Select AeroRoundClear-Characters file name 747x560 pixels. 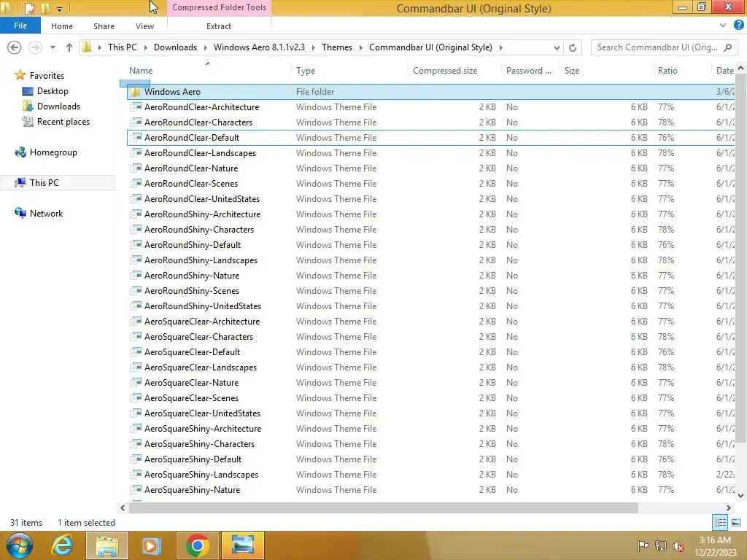(198, 122)
